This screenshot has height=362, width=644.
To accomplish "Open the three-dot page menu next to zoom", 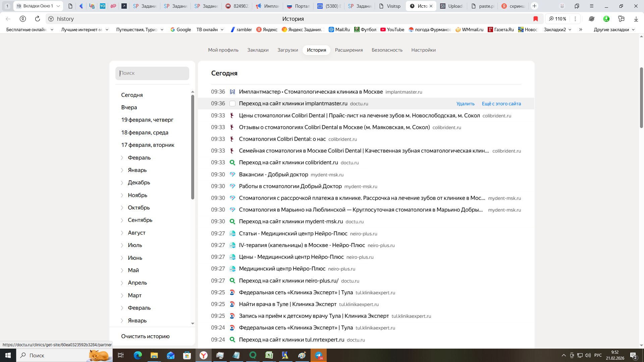I will pyautogui.click(x=575, y=19).
